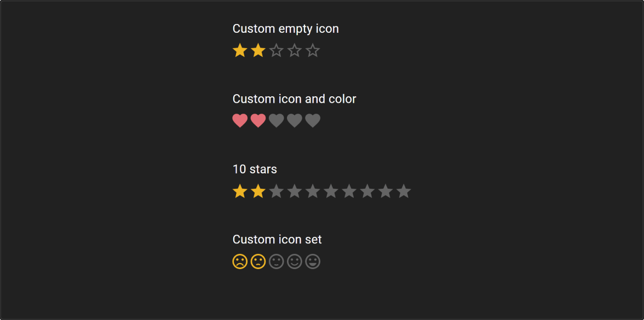Viewport: 644px width, 320px height.
Task: Select the tenth star in 10 stars row
Action: pos(404,191)
